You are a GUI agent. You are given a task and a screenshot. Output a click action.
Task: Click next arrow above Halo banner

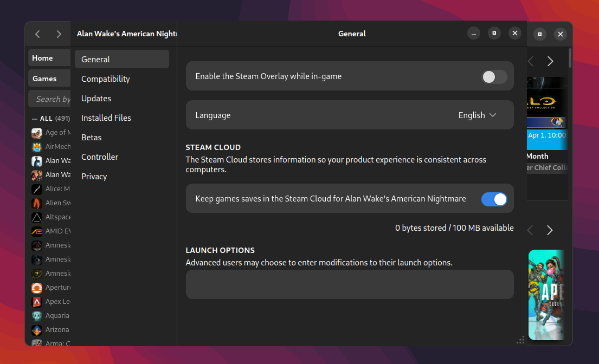coord(550,61)
